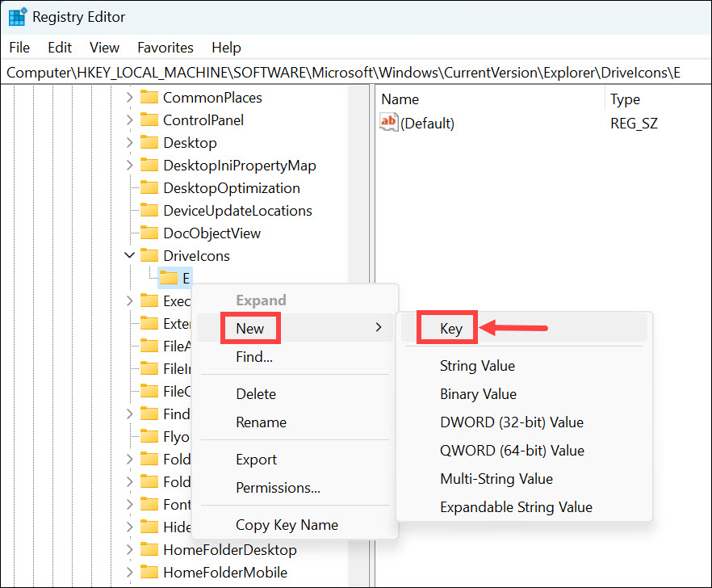
Task: Click the DesktopIniPropertyMap folder icon
Action: [149, 166]
